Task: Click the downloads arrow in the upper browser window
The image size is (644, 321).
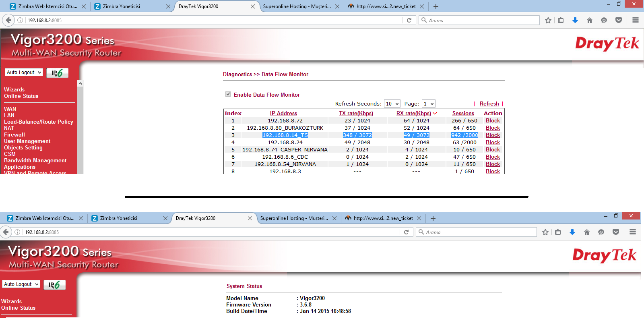Action: (x=575, y=20)
